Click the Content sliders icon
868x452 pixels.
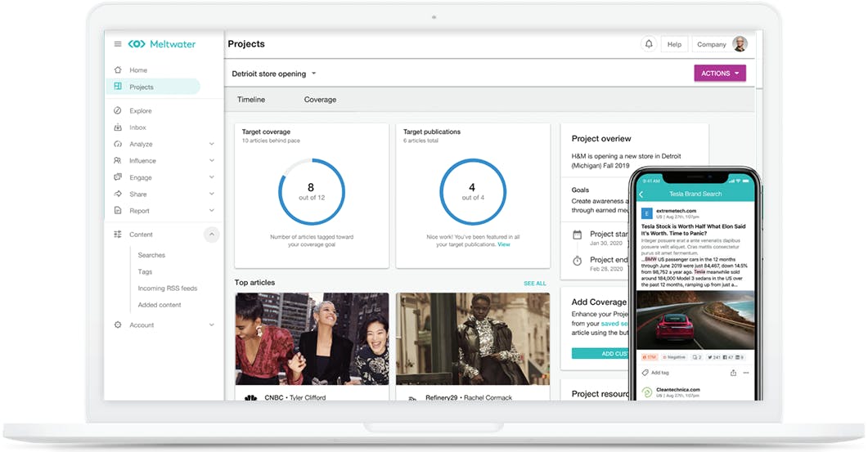tap(117, 234)
